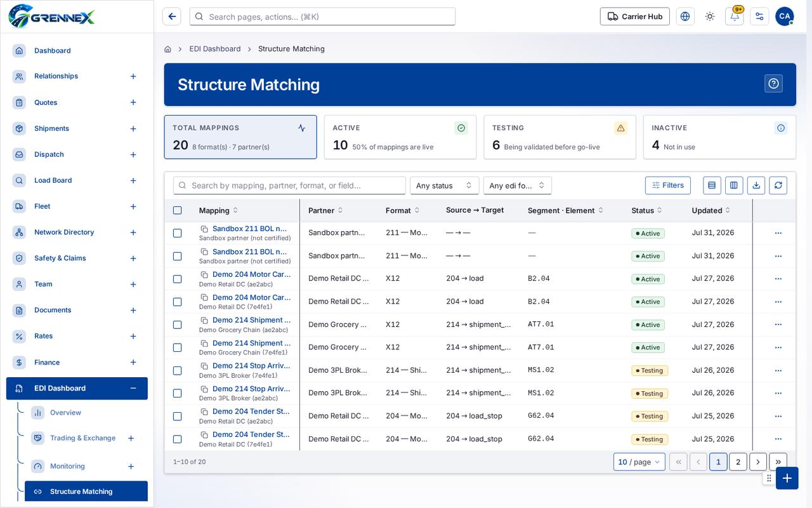Check the first Demo 204 Motor Car row

(x=178, y=279)
